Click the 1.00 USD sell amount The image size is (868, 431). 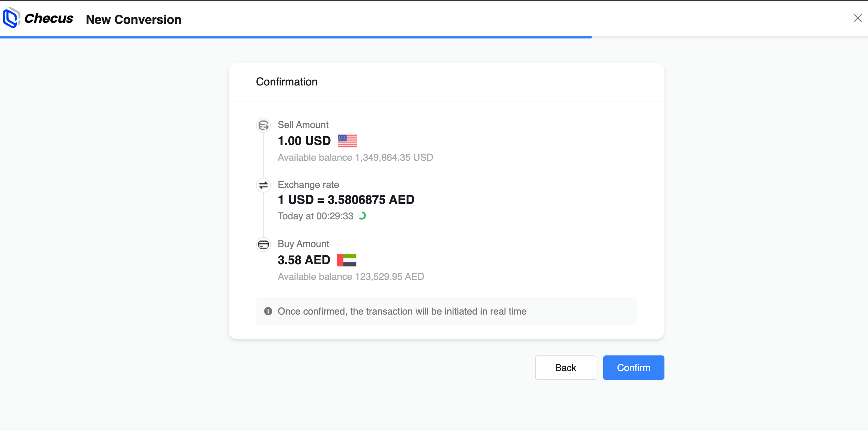304,141
